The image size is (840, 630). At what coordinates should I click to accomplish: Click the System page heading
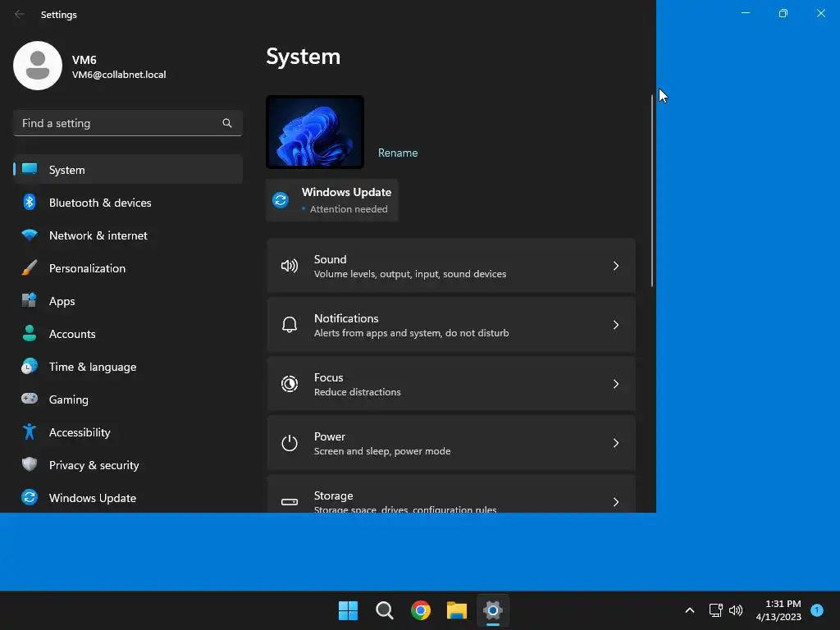pos(304,57)
